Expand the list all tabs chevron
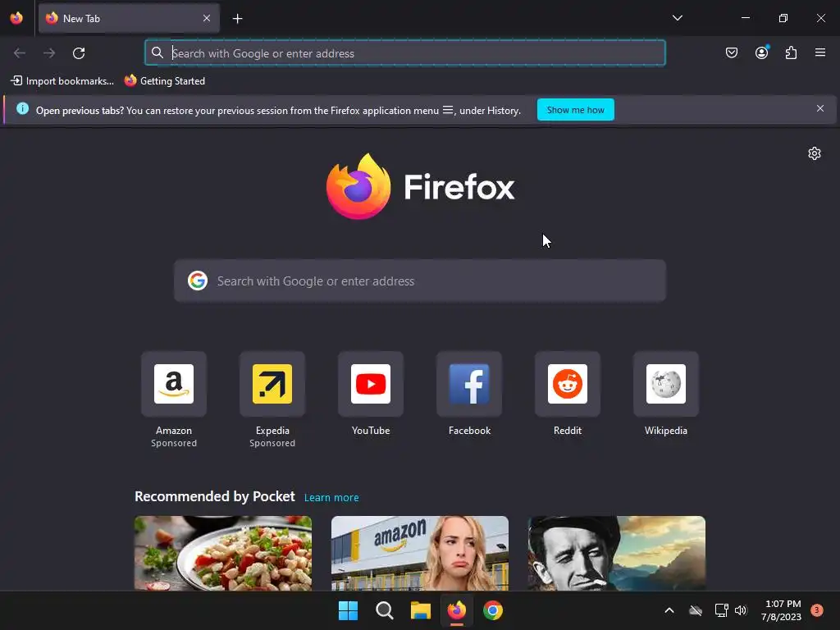The height and width of the screenshot is (630, 840). [x=677, y=18]
